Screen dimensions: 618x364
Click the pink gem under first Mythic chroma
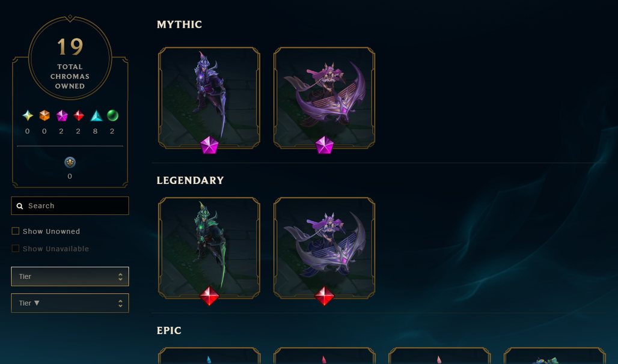tap(209, 145)
